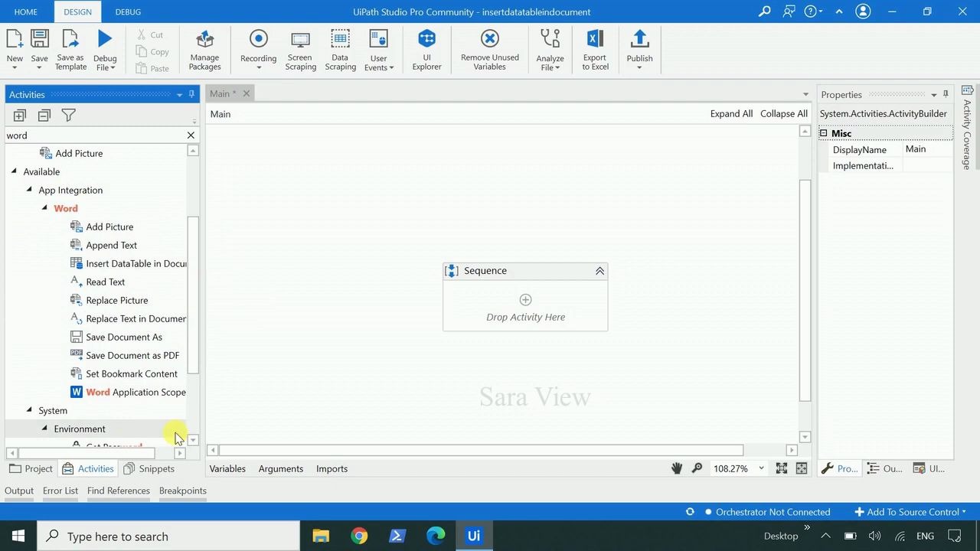The image size is (980, 551).
Task: Expand the System tree node
Action: [29, 410]
